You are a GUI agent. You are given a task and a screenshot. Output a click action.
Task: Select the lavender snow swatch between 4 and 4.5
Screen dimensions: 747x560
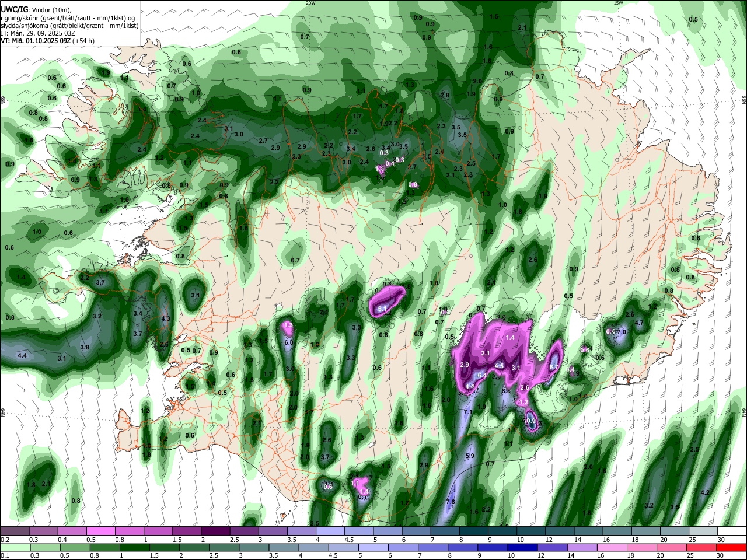tap(329, 531)
